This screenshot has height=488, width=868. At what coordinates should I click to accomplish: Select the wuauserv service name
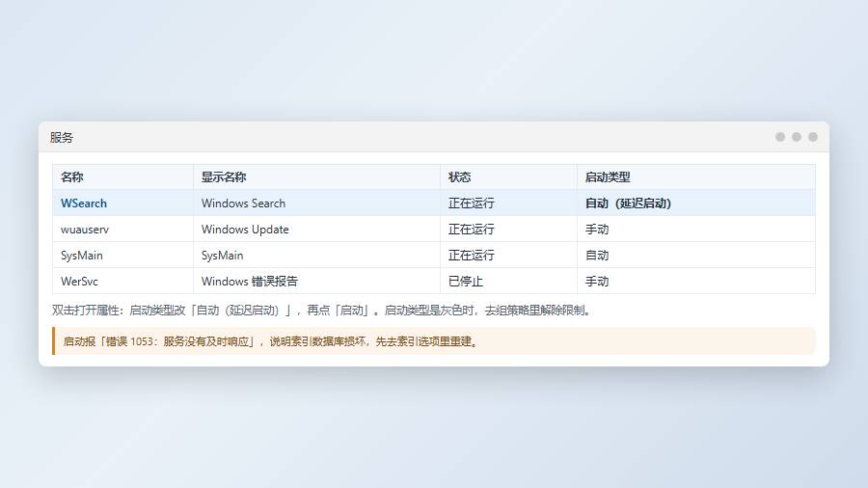tap(85, 230)
